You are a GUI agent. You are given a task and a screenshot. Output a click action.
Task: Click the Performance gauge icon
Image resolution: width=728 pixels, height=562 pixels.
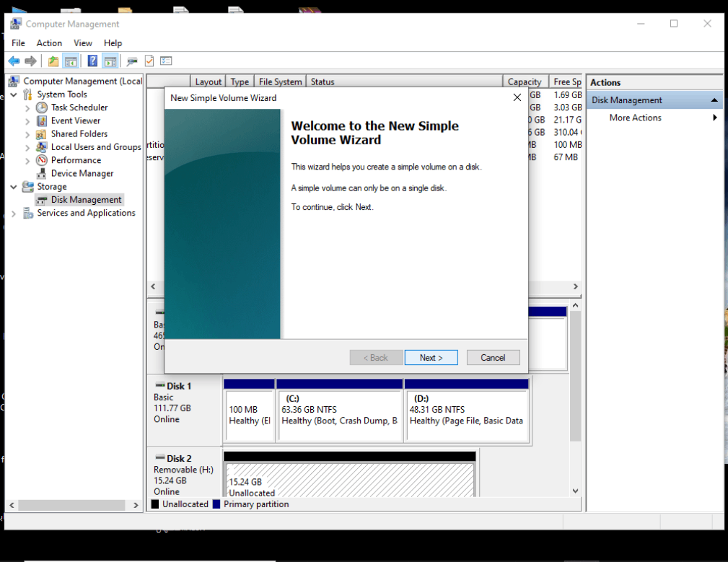[42, 160]
